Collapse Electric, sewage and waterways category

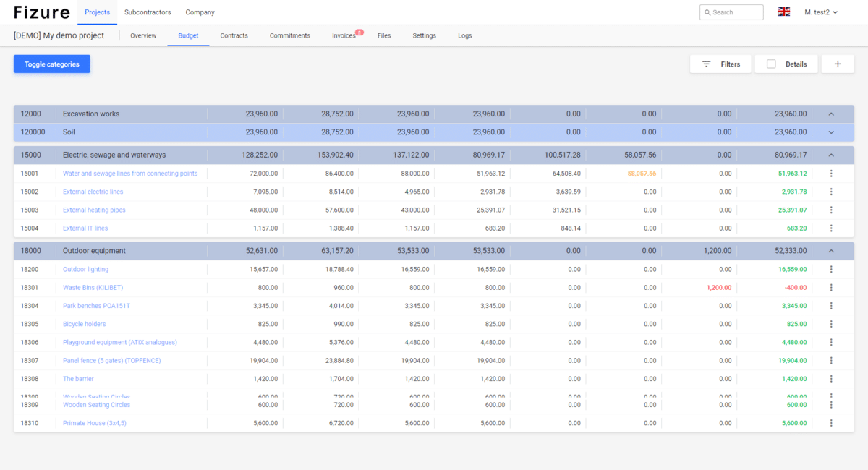coord(831,155)
